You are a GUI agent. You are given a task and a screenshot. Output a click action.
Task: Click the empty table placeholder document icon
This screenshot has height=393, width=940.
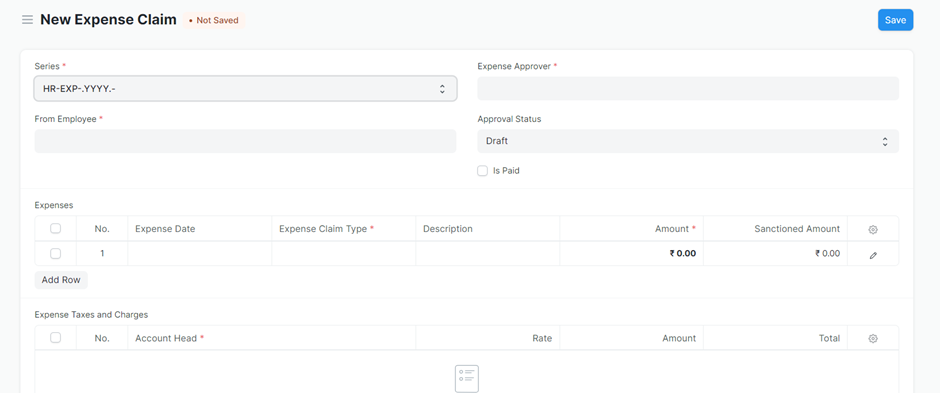[467, 378]
